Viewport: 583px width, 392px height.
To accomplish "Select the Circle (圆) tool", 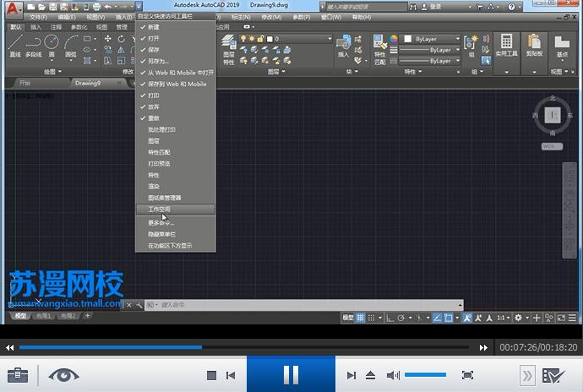I will tap(52, 46).
